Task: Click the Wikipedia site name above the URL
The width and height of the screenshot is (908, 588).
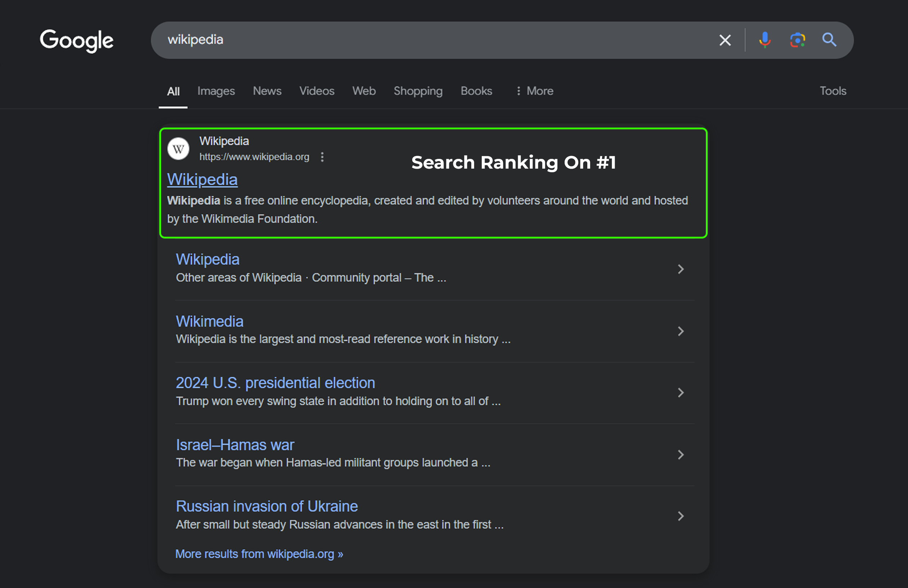Action: [224, 141]
